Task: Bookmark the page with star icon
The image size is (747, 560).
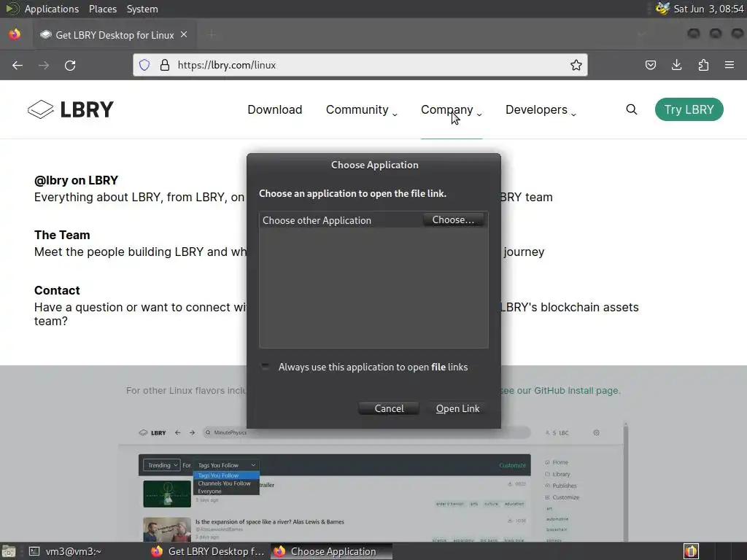Action: [x=576, y=65]
